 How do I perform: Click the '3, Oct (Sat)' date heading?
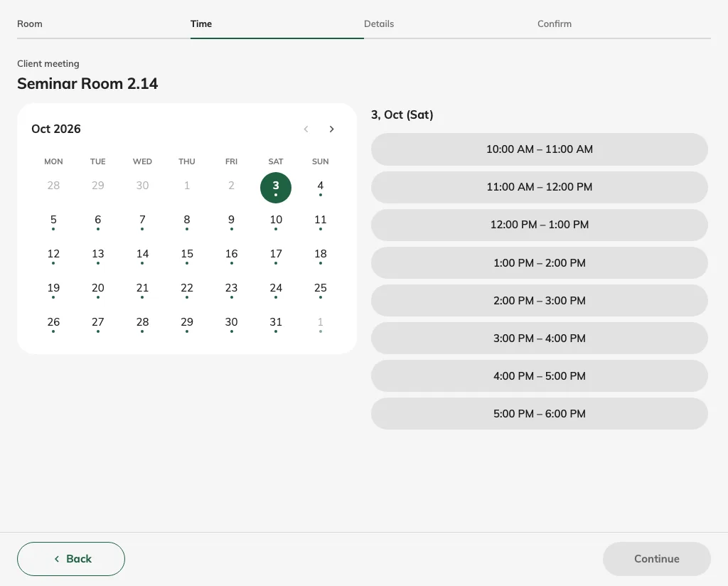(402, 114)
